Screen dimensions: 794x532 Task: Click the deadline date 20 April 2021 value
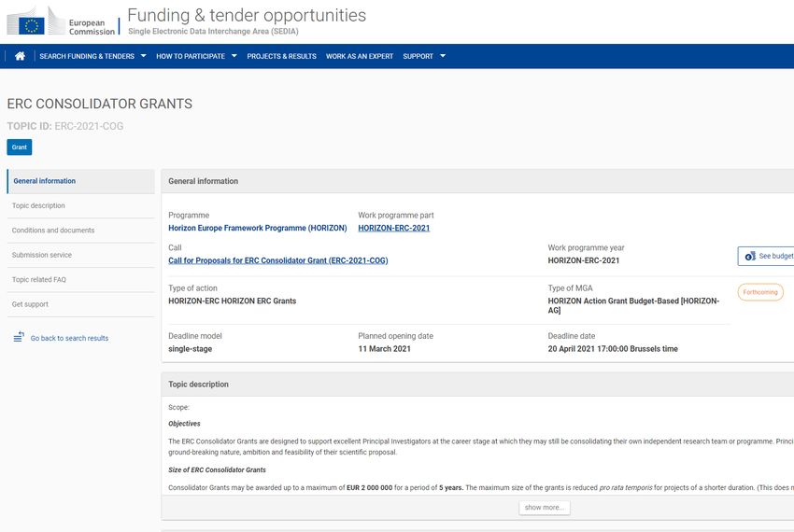613,349
